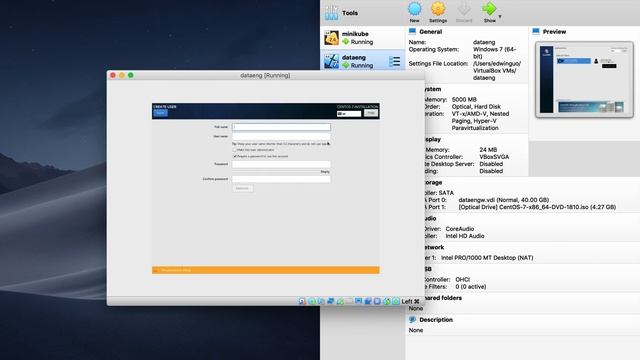Image resolution: width=640 pixels, height=360 pixels.
Task: Open the Show button dropdown arrow
Action: point(500,17)
